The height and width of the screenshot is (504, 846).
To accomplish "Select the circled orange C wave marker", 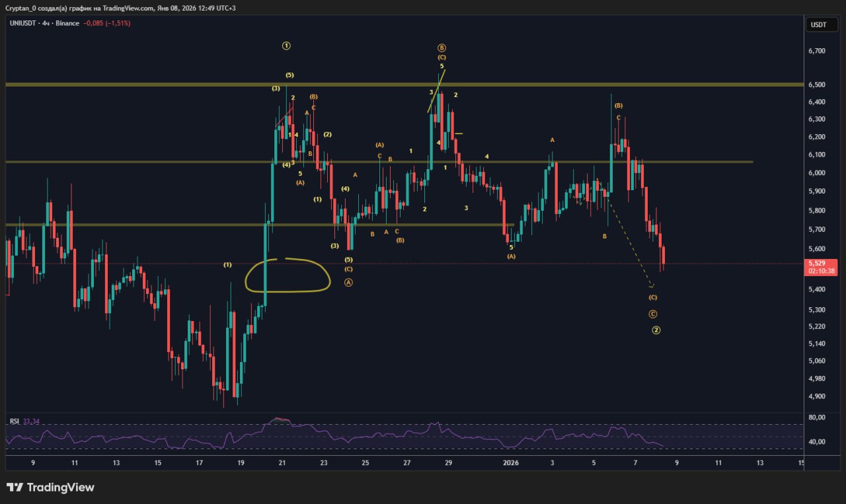I will 652,314.
